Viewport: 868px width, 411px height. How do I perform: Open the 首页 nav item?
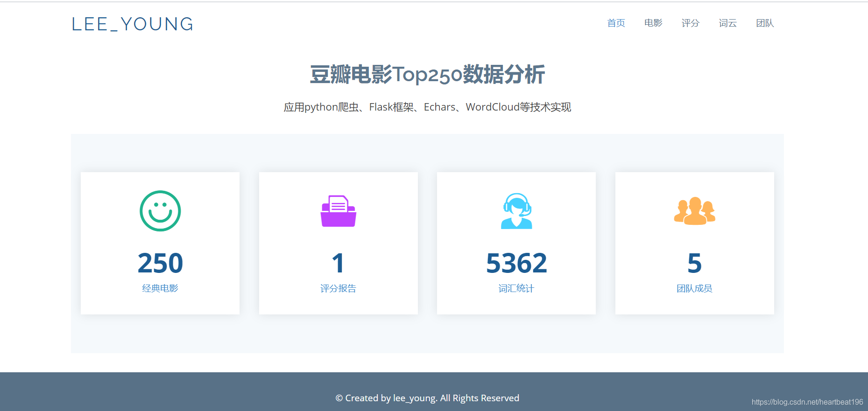(x=616, y=23)
